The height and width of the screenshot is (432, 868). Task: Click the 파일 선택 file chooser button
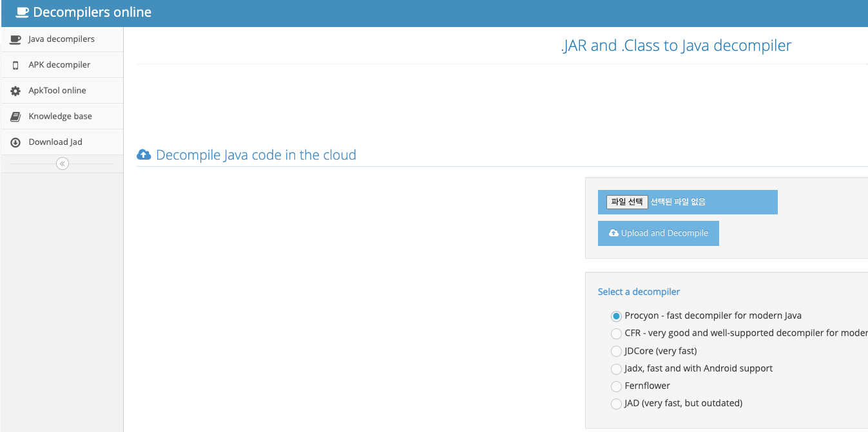pyautogui.click(x=627, y=202)
